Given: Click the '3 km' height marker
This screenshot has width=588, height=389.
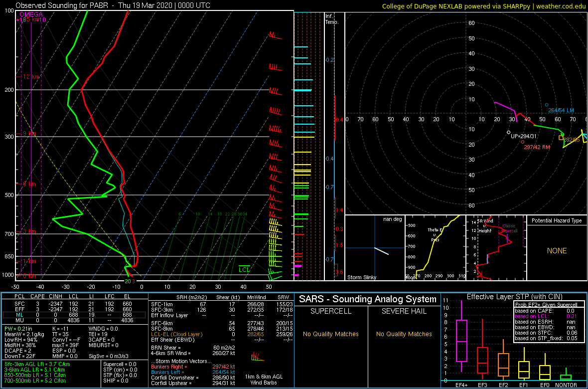Looking at the screenshot, I should pyautogui.click(x=28, y=231).
